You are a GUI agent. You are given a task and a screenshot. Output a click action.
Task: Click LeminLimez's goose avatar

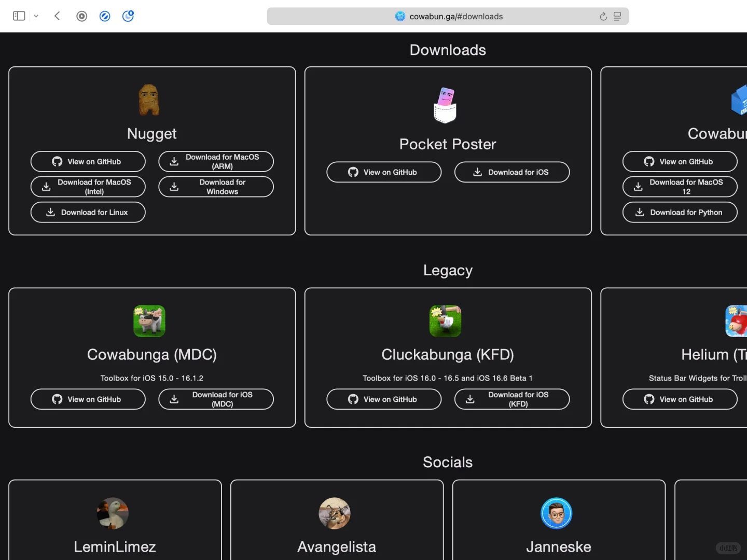(x=113, y=513)
